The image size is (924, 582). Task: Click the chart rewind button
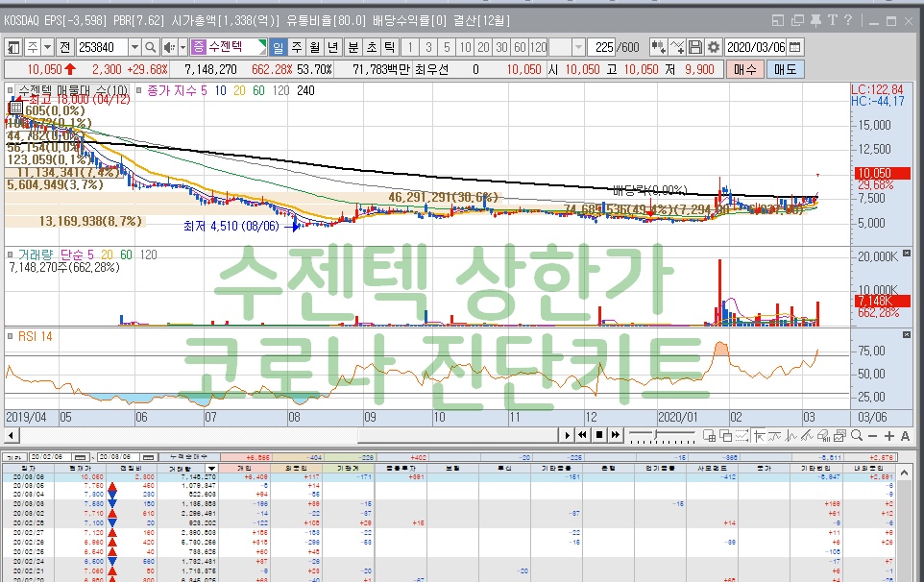pos(582,435)
